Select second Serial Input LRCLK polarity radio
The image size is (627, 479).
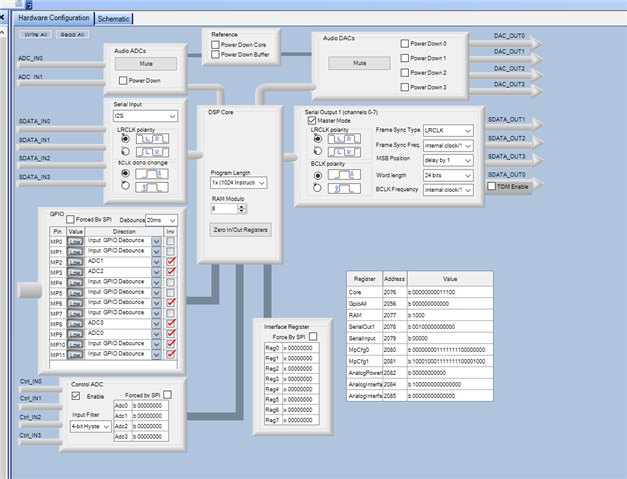(126, 152)
